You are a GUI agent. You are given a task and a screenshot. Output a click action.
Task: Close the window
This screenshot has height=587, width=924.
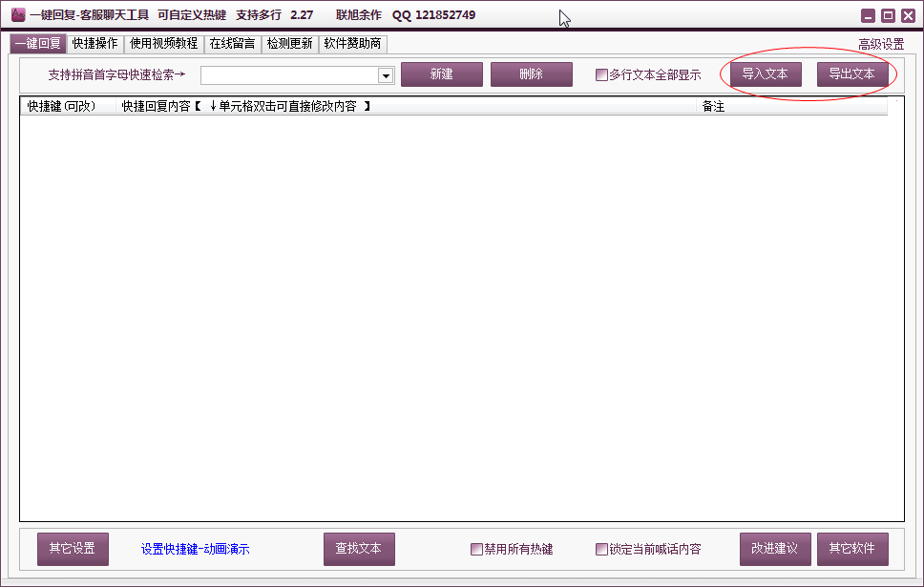tap(908, 16)
